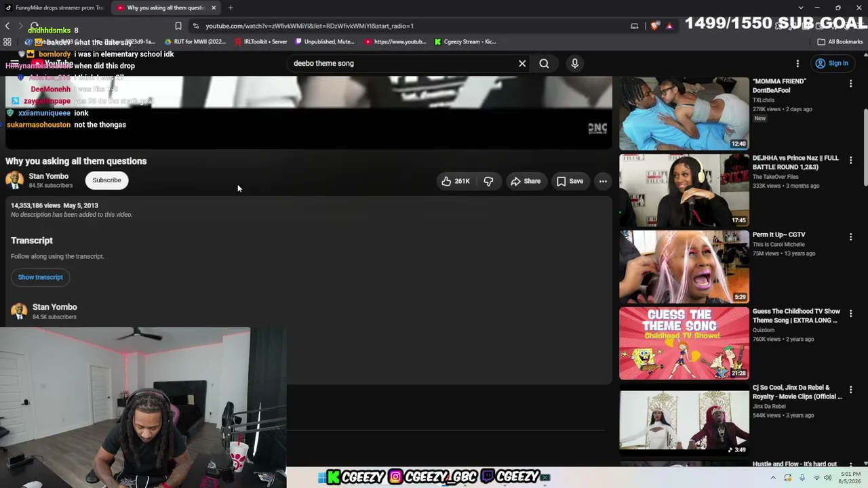
Task: Open the https://www.youtub... bookmark
Action: coord(395,41)
